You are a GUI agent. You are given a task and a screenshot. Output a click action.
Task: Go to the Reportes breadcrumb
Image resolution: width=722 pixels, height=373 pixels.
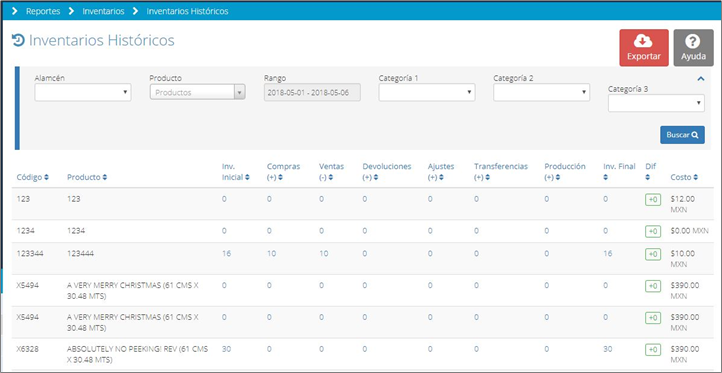point(43,11)
